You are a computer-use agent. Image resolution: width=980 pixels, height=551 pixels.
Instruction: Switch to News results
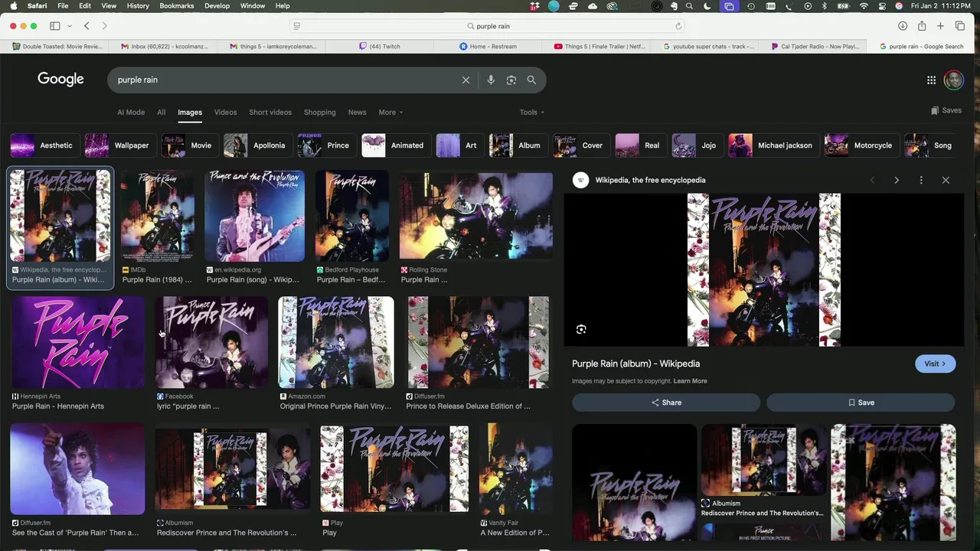357,112
